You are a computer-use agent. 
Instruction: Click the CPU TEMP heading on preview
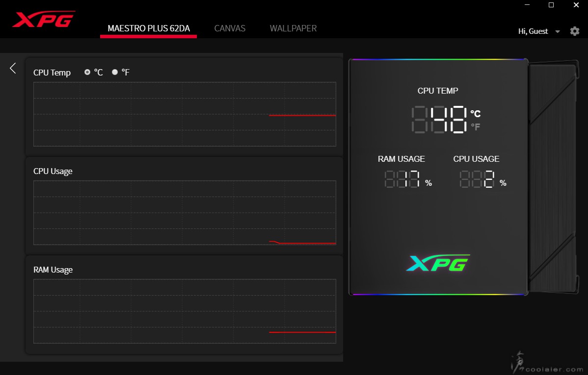click(438, 91)
